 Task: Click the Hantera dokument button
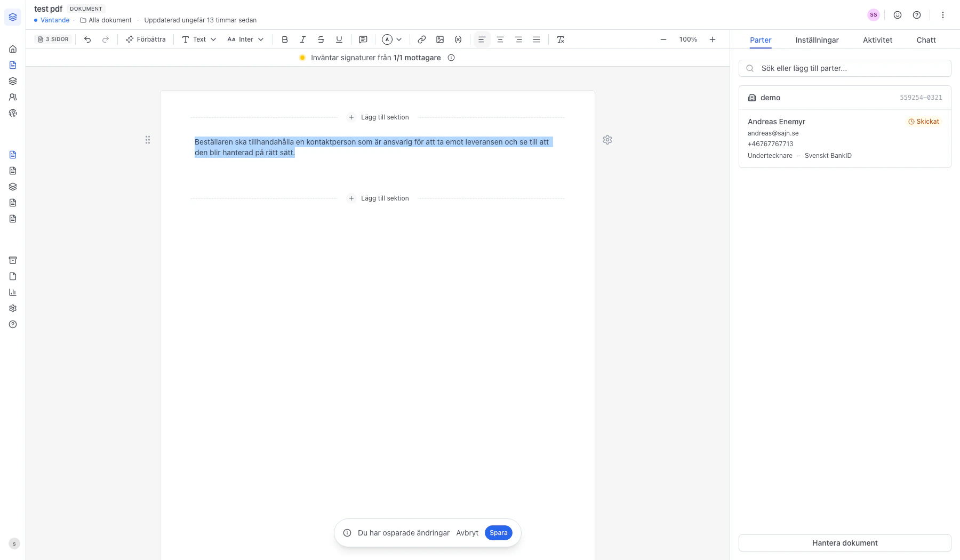click(845, 543)
